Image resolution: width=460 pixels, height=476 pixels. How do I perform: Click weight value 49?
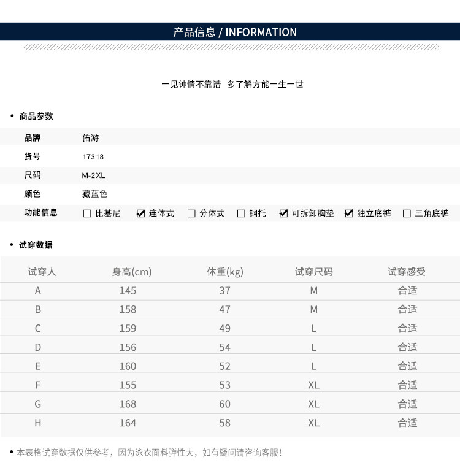pos(224,328)
